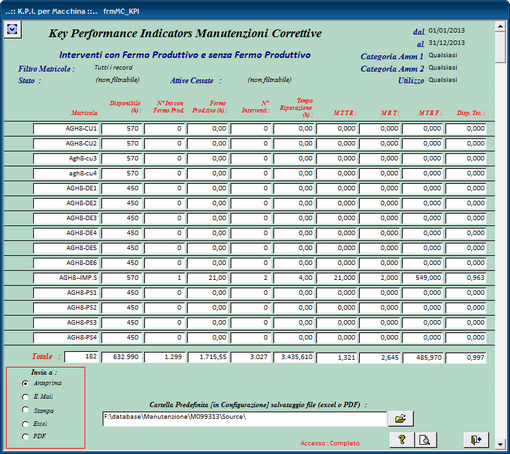510x454 pixels.
Task: Select the E. Mail radio option
Action: click(25, 397)
